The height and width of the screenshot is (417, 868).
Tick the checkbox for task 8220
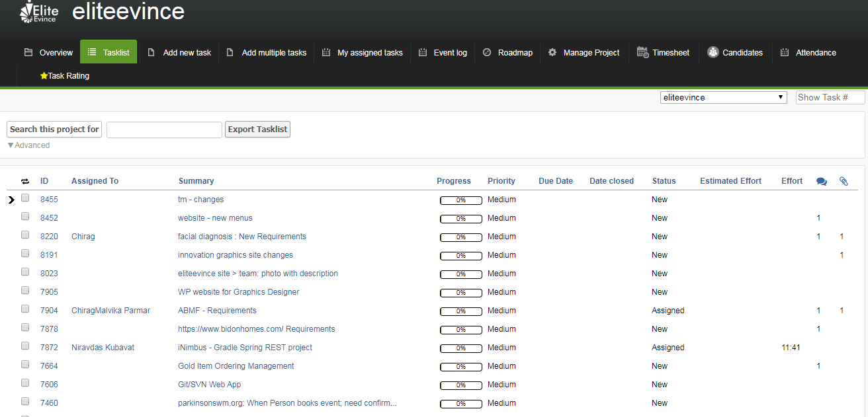coord(25,235)
